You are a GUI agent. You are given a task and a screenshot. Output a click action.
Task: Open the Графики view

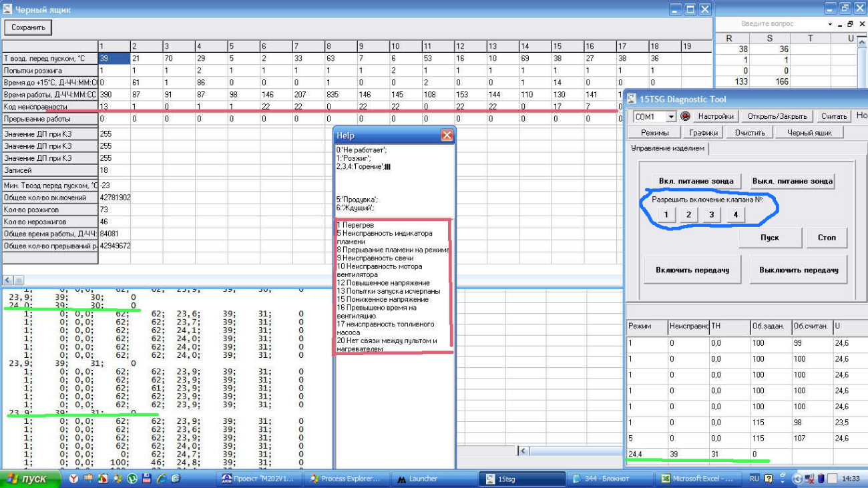[x=703, y=132]
